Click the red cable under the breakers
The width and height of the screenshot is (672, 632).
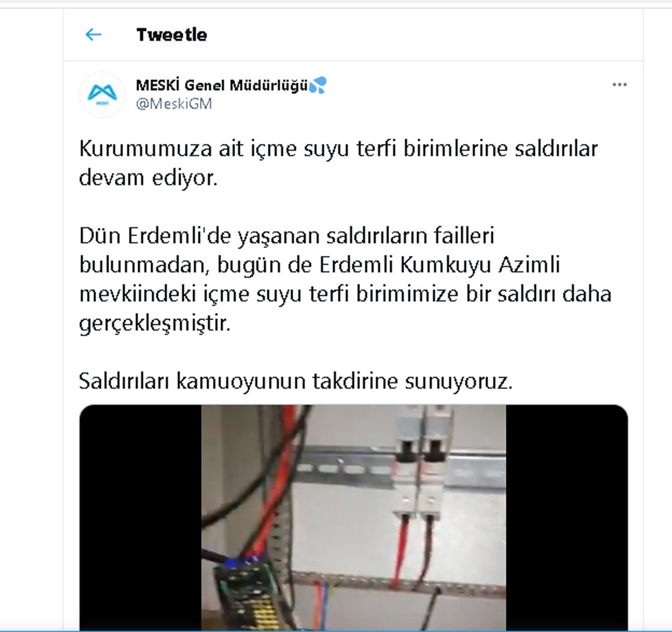(x=401, y=549)
